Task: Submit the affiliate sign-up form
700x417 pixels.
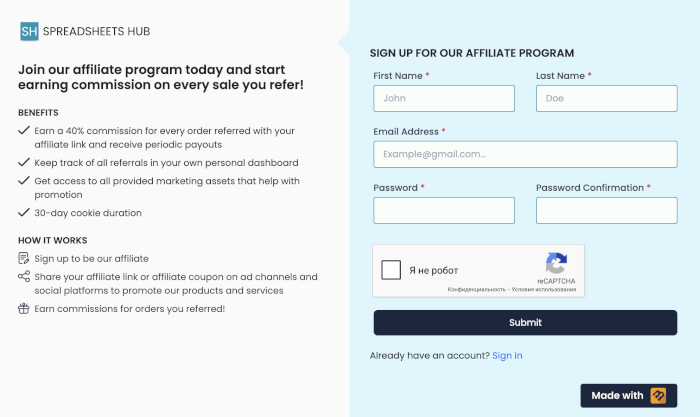Action: click(x=525, y=322)
